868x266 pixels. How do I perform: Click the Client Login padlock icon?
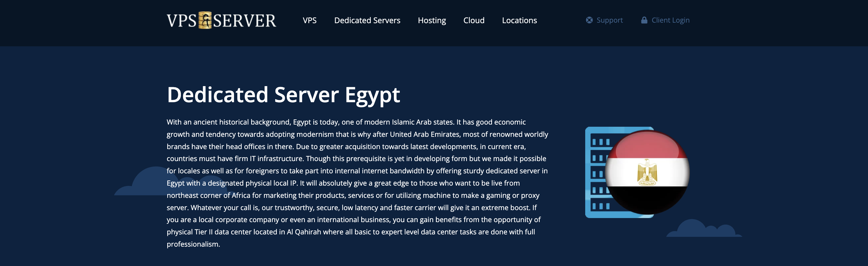644,20
